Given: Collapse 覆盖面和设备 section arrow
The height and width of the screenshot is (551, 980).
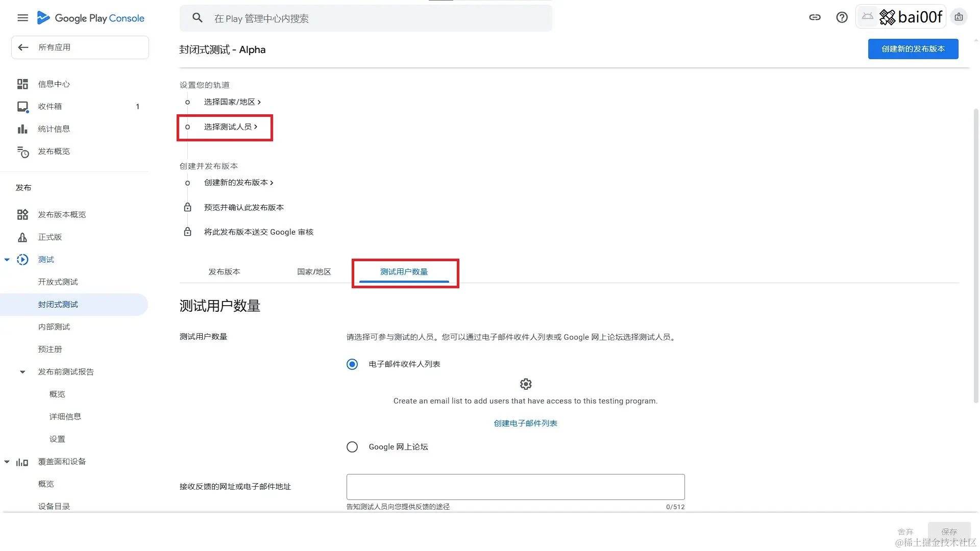Looking at the screenshot, I should click(7, 462).
